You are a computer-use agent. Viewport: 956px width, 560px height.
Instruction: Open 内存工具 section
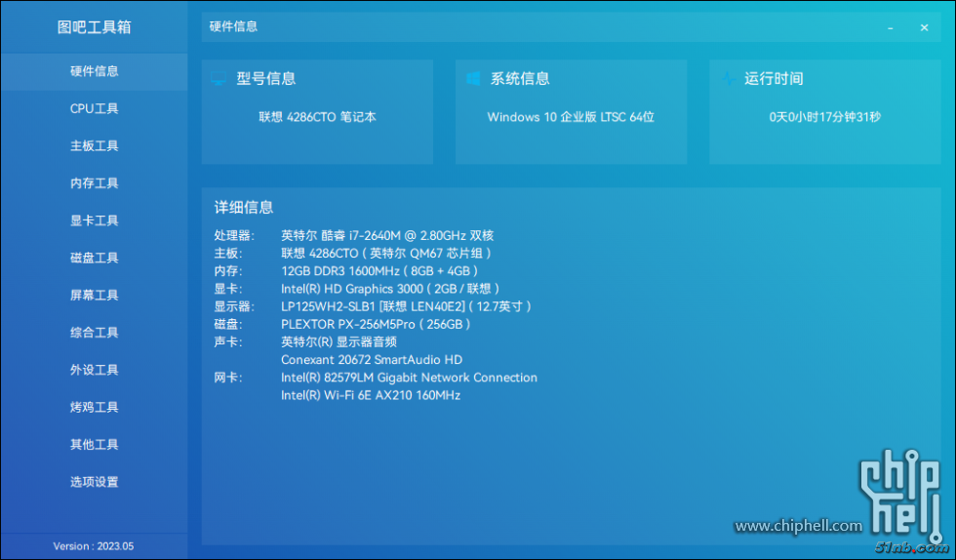point(94,183)
